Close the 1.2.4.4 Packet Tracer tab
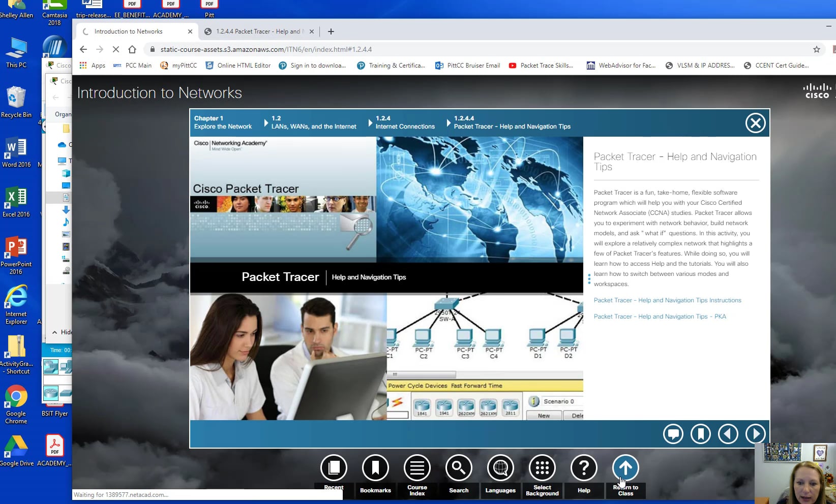Image resolution: width=836 pixels, height=504 pixels. [x=312, y=31]
